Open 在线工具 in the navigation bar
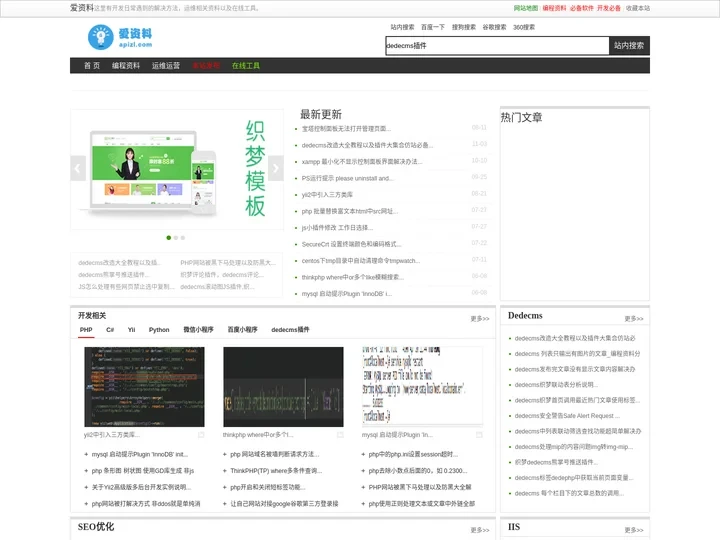720x540 pixels. pyautogui.click(x=246, y=66)
